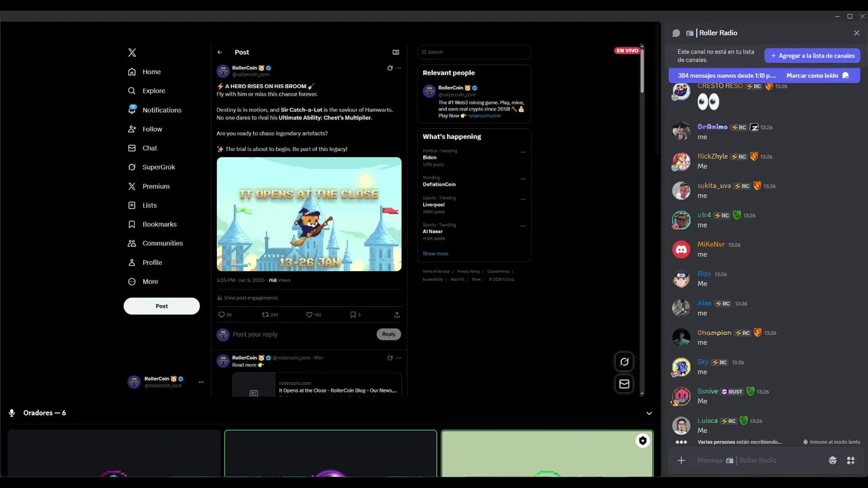
Task: Click the plus attach button in message bar
Action: pos(682,460)
